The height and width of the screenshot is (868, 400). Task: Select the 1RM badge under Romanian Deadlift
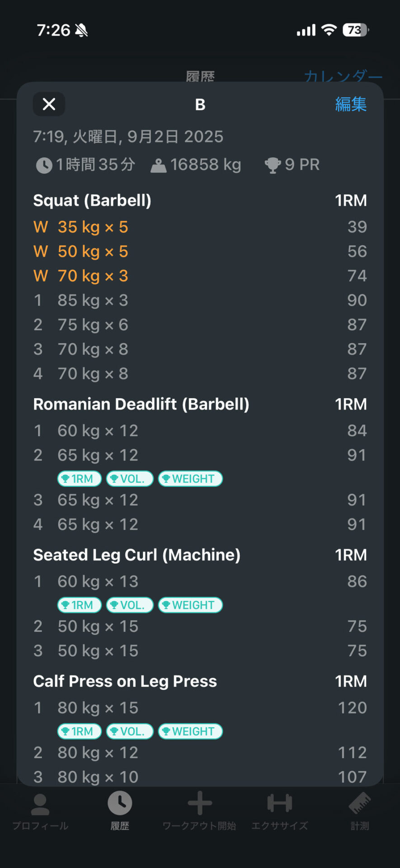[79, 479]
